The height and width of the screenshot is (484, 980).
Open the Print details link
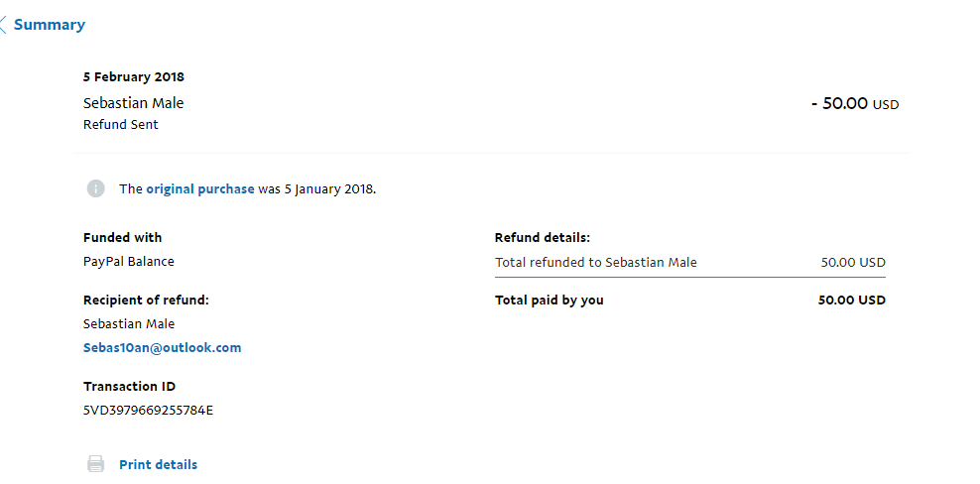[158, 464]
